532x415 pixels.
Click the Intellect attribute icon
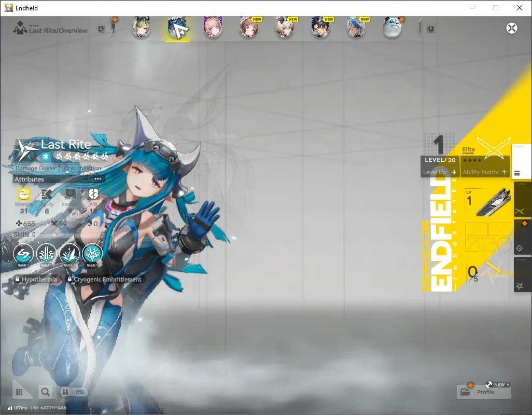[x=70, y=194]
